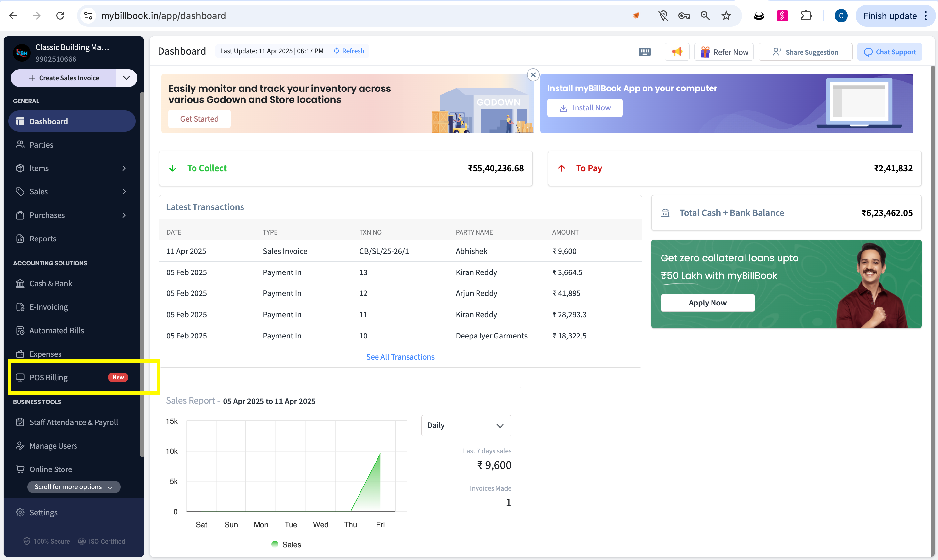Open the zoom magnifier icon in address bar
The image size is (938, 560).
point(705,15)
